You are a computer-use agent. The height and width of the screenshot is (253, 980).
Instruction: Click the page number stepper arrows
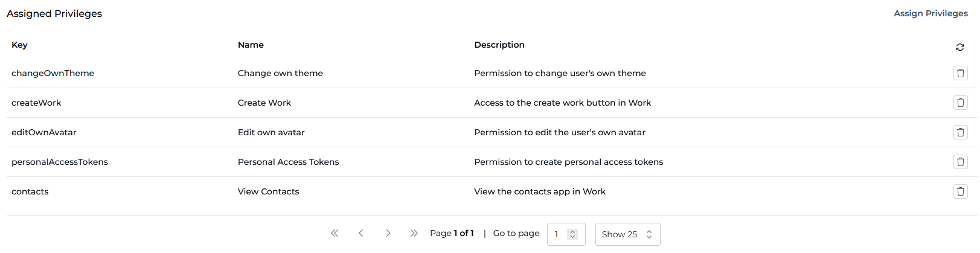coord(572,234)
